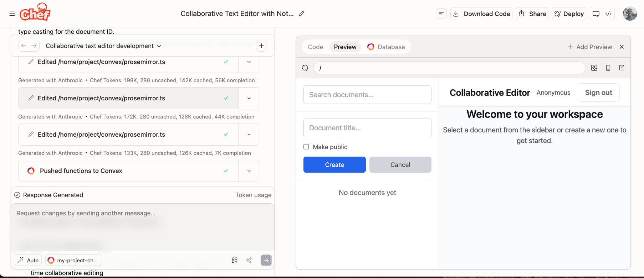This screenshot has height=278, width=644.
Task: Expand the Pushed functions to Convex row
Action: click(249, 171)
